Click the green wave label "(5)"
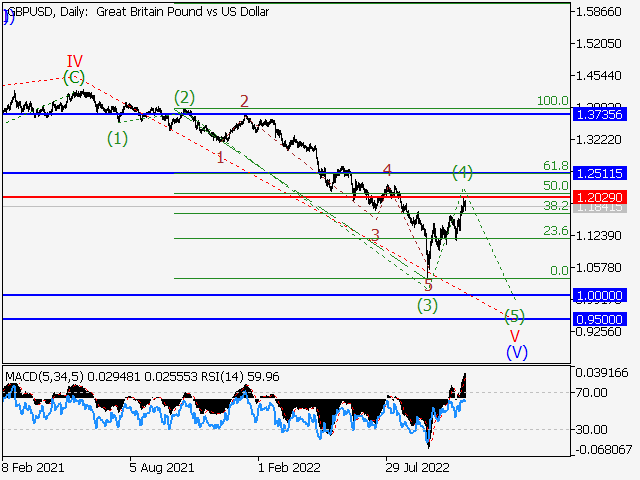This screenshot has width=640, height=480. coord(514,316)
